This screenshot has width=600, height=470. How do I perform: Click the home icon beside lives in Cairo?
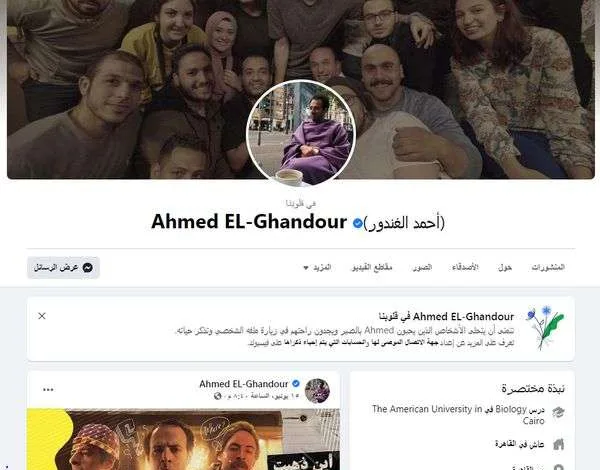click(559, 444)
